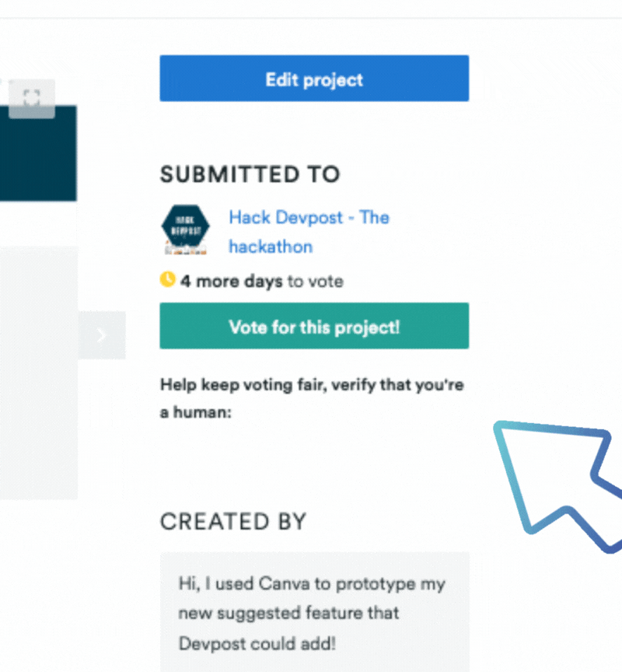Click the comment box under CREATED BY

click(x=314, y=614)
